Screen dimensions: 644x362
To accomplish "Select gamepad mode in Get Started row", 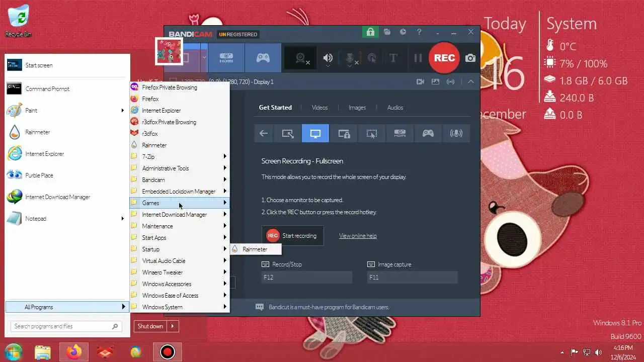I will [x=428, y=133].
